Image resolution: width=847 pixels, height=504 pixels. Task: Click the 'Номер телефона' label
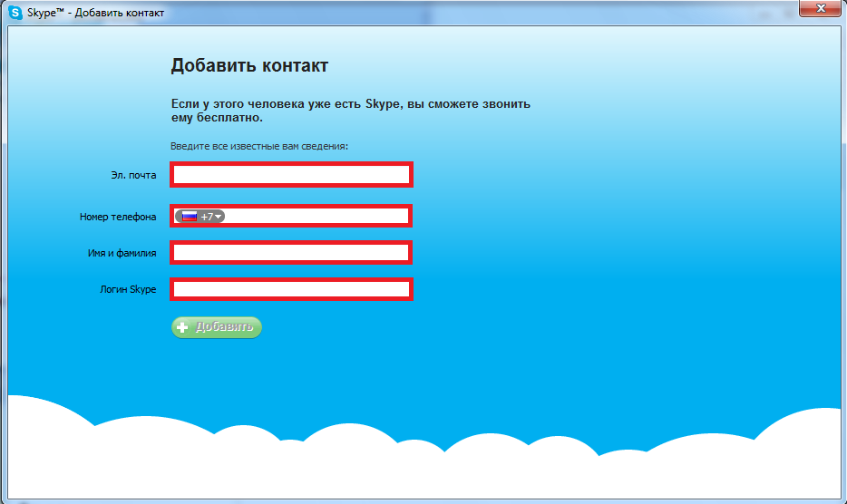point(118,217)
